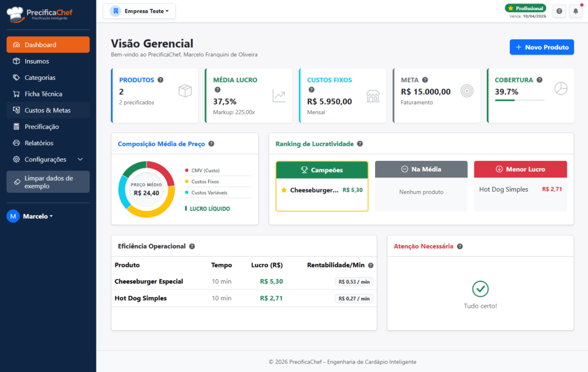Image resolution: width=588 pixels, height=372 pixels.
Task: Click the Marcelo user avatar circle
Action: [13, 216]
